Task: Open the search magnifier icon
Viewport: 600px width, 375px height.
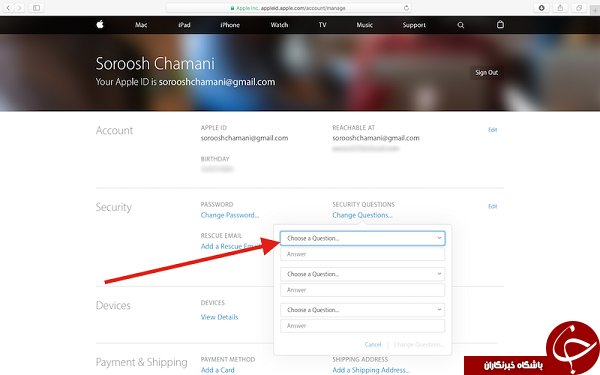Action: 461,25
